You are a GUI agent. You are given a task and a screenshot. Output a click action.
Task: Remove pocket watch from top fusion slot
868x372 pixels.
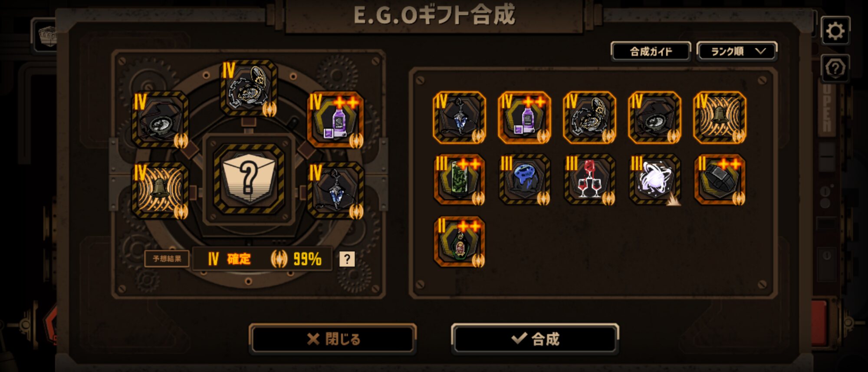click(x=249, y=88)
